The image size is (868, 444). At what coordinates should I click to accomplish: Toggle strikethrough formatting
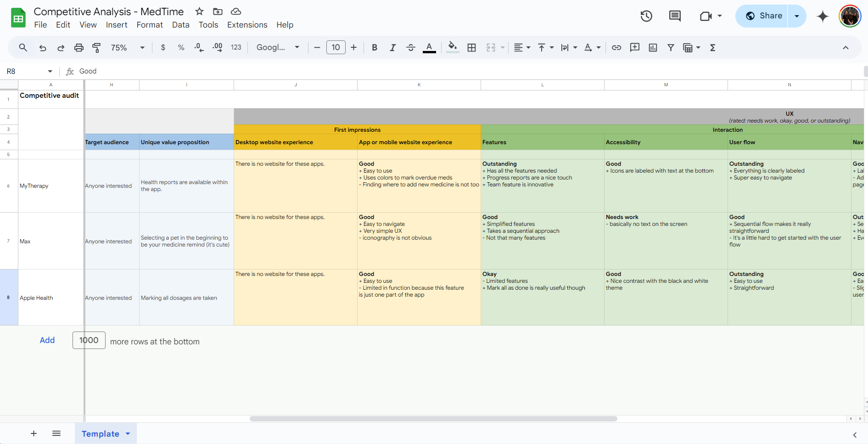click(x=411, y=48)
